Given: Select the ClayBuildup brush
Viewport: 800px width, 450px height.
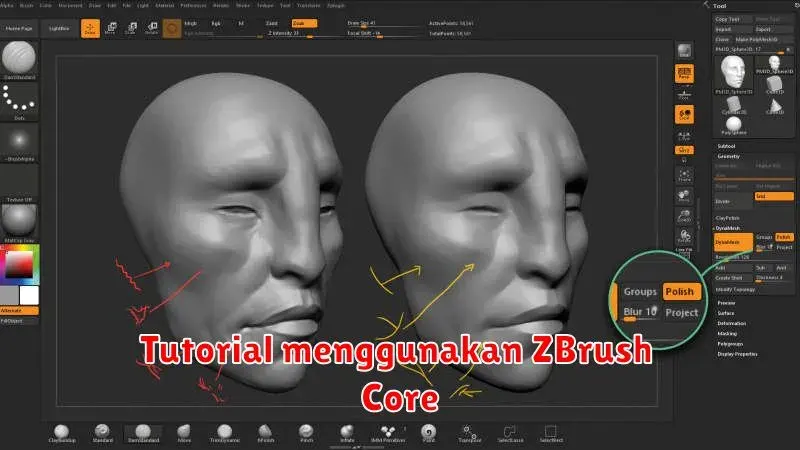Looking at the screenshot, I should tap(62, 434).
